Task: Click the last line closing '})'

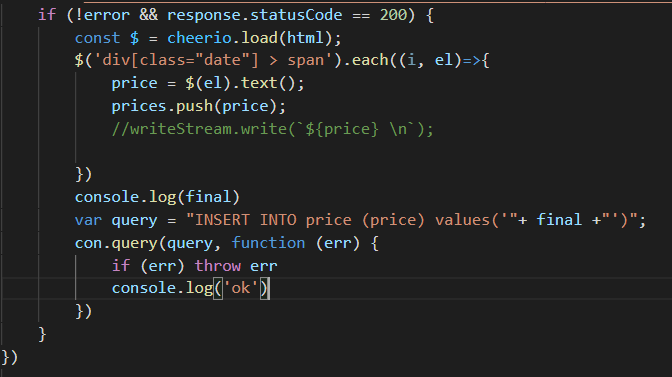Action: tap(9, 357)
